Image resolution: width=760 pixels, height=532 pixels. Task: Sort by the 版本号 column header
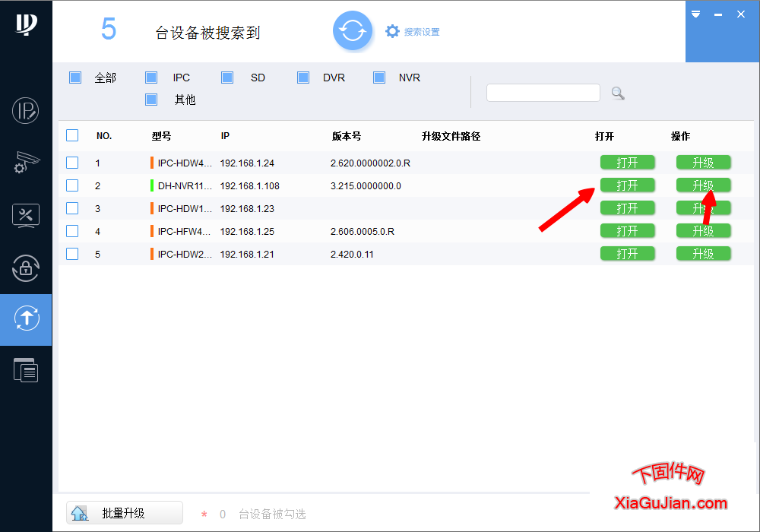coord(346,136)
